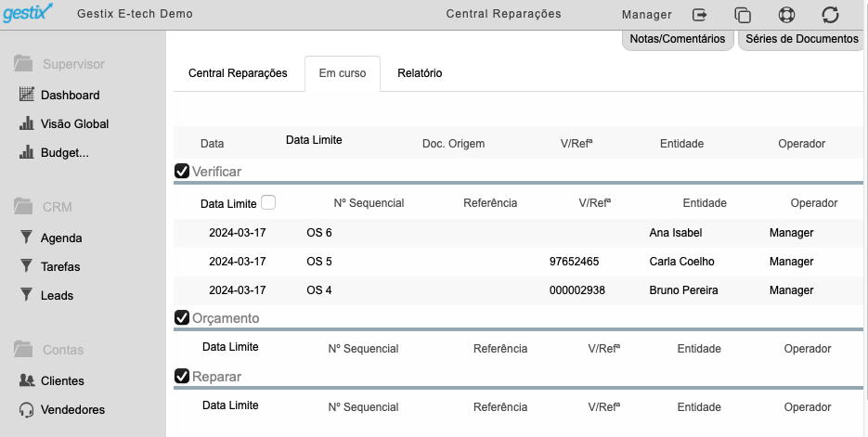This screenshot has width=868, height=437.
Task: Open Leads in the CRM section
Action: coord(57,295)
